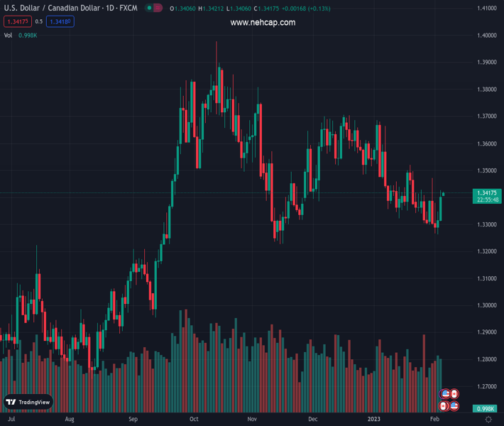Click the 1.32000 price axis label

487,251
